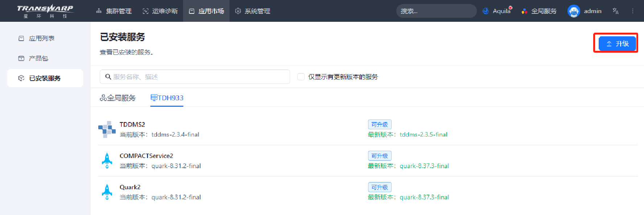Image resolution: width=644 pixels, height=215 pixels.
Task: Click the TDH933 tab cluster icon
Action: (x=154, y=97)
